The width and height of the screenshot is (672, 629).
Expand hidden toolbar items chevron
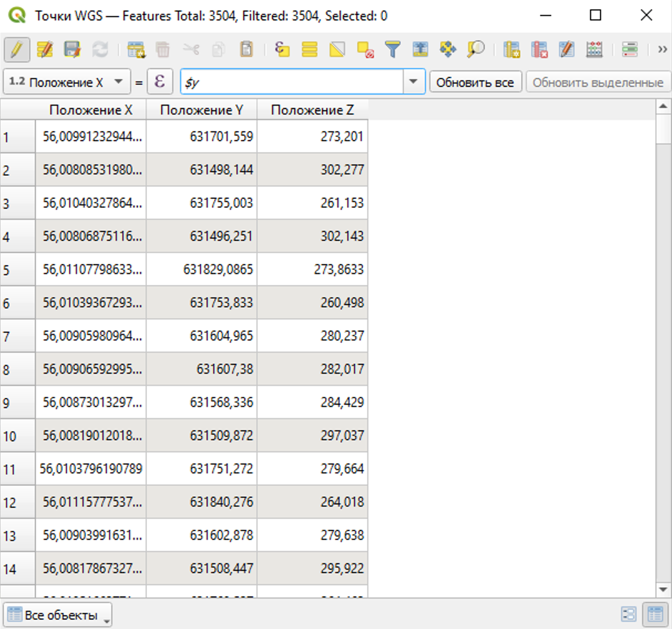[662, 50]
